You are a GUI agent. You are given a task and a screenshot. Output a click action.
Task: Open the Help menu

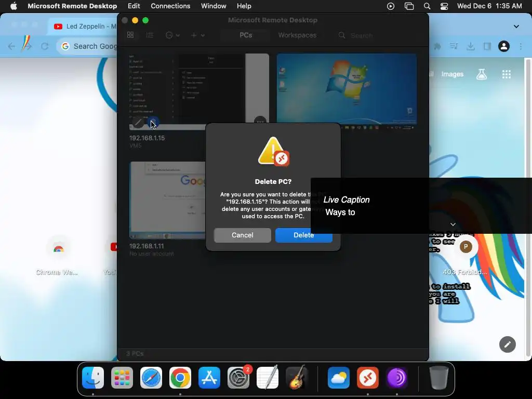click(244, 6)
